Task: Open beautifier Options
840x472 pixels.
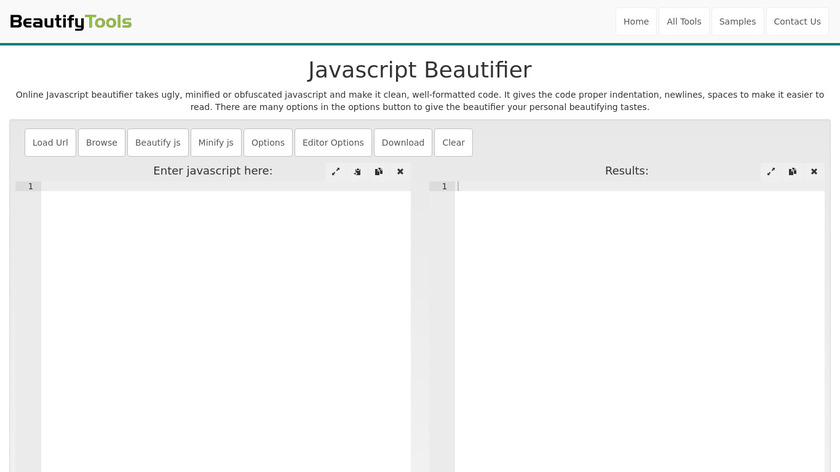Action: (268, 143)
